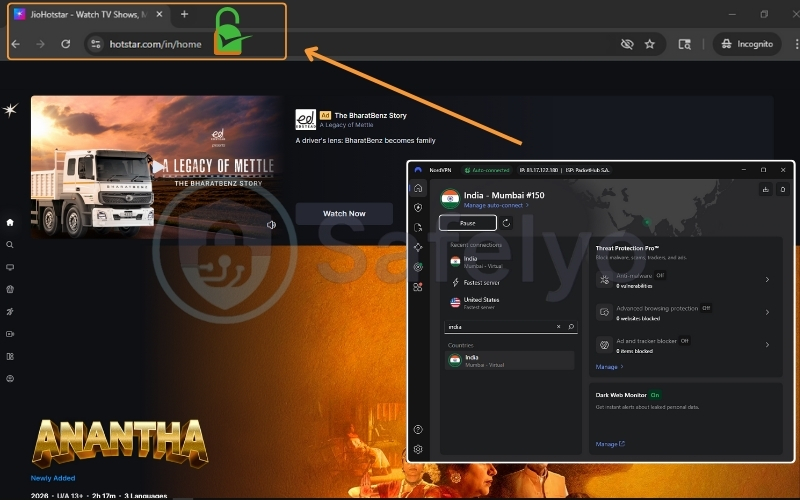
Task: Expand the Anti-malware row chevron
Action: tap(767, 280)
